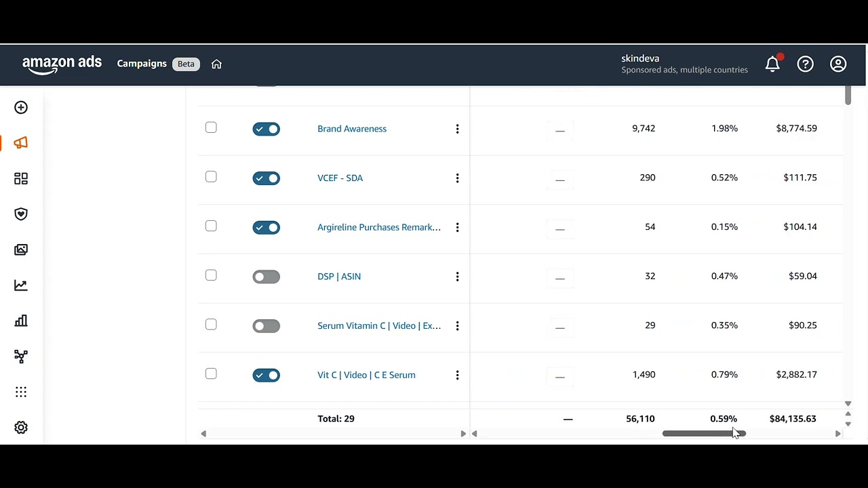Open the skindeva account switcher
Image resolution: width=868 pixels, height=488 pixels.
[x=684, y=64]
